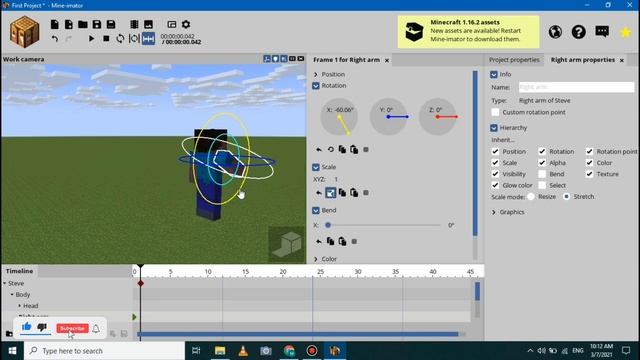Click the Save As disk icon
640x360 pixels.
pyautogui.click(x=111, y=24)
